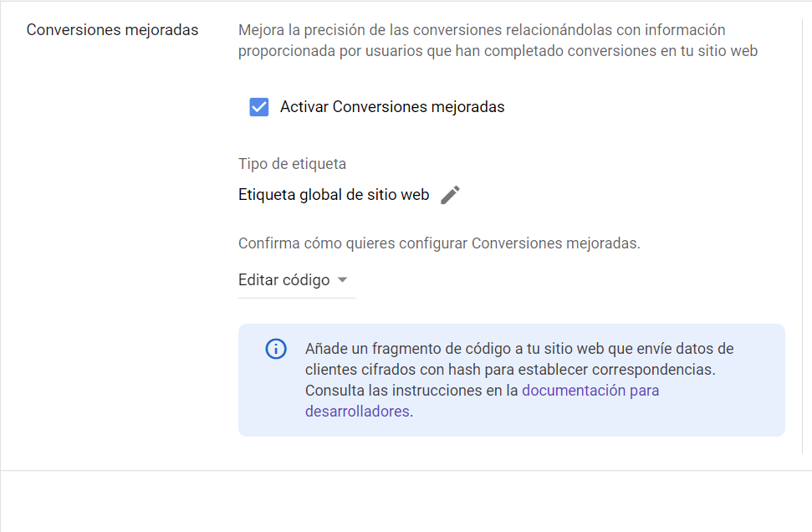Open the Editar código dropdown
The height and width of the screenshot is (532, 812).
(x=296, y=280)
